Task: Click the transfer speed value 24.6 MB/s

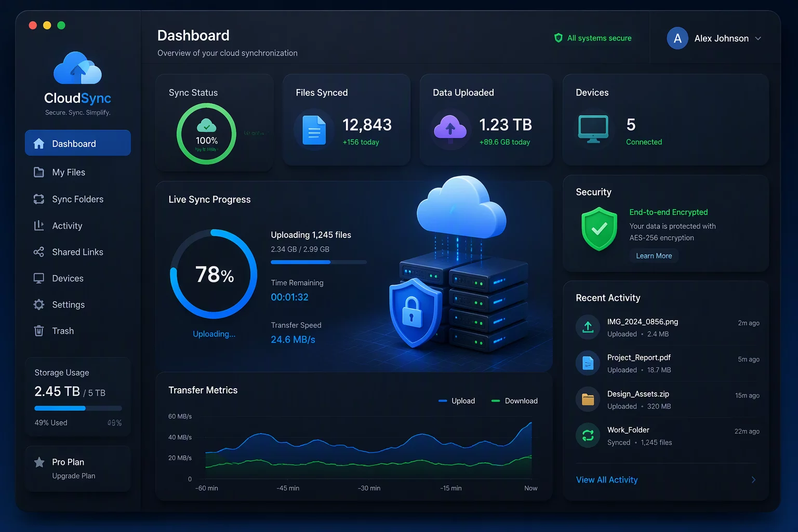Action: (293, 340)
